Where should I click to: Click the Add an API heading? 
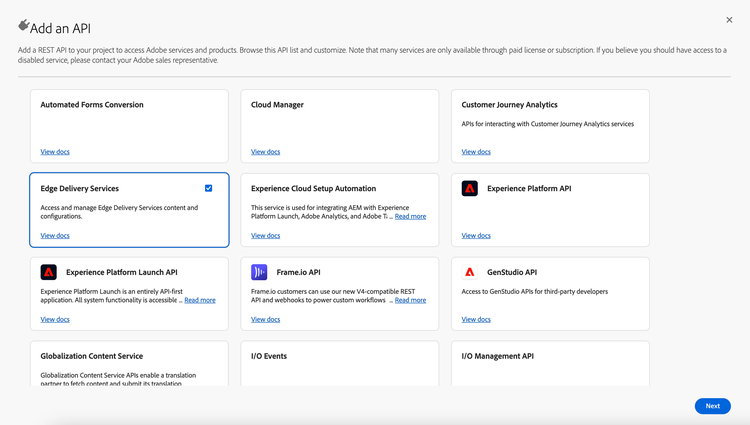click(x=60, y=28)
